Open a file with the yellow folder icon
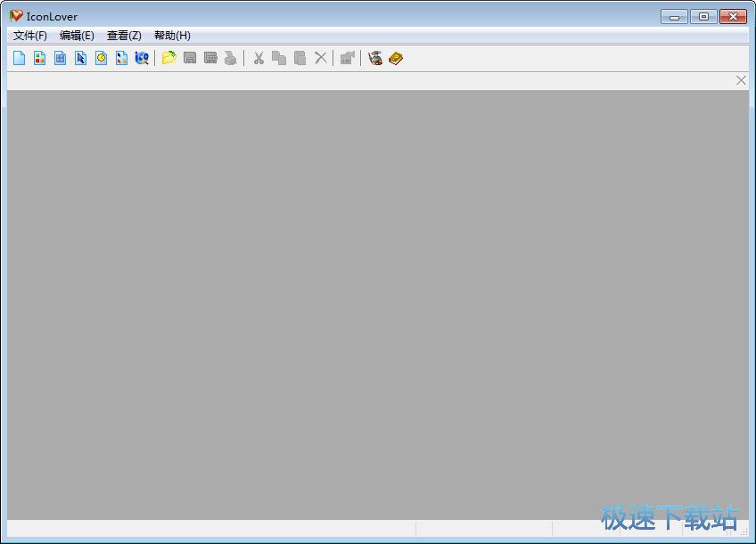 tap(168, 58)
